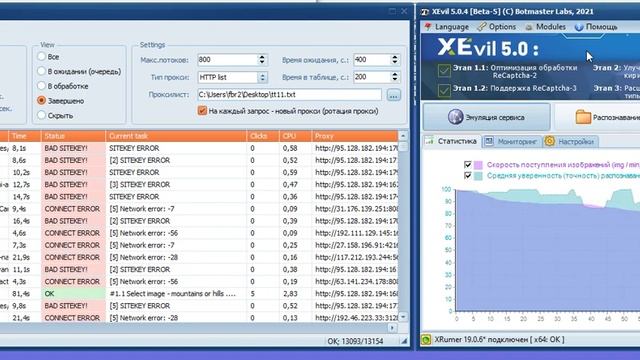Select the Завершено radio button
640x360 pixels.
(41, 100)
